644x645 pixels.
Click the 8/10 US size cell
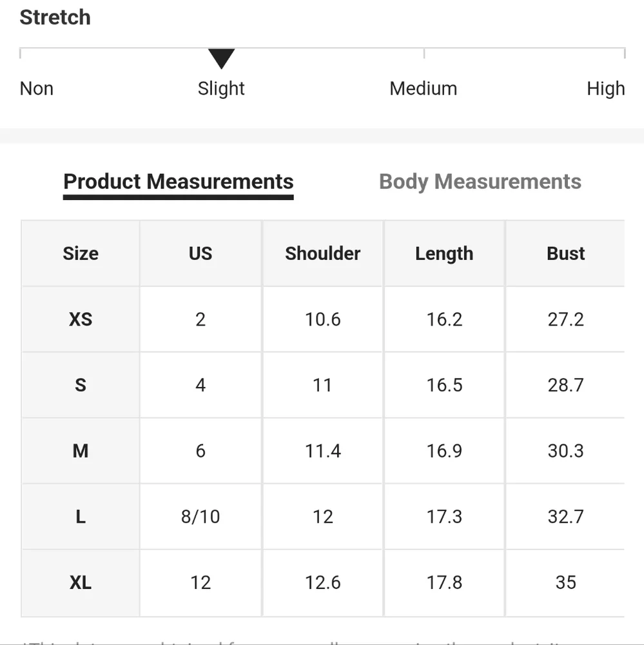[x=200, y=517]
